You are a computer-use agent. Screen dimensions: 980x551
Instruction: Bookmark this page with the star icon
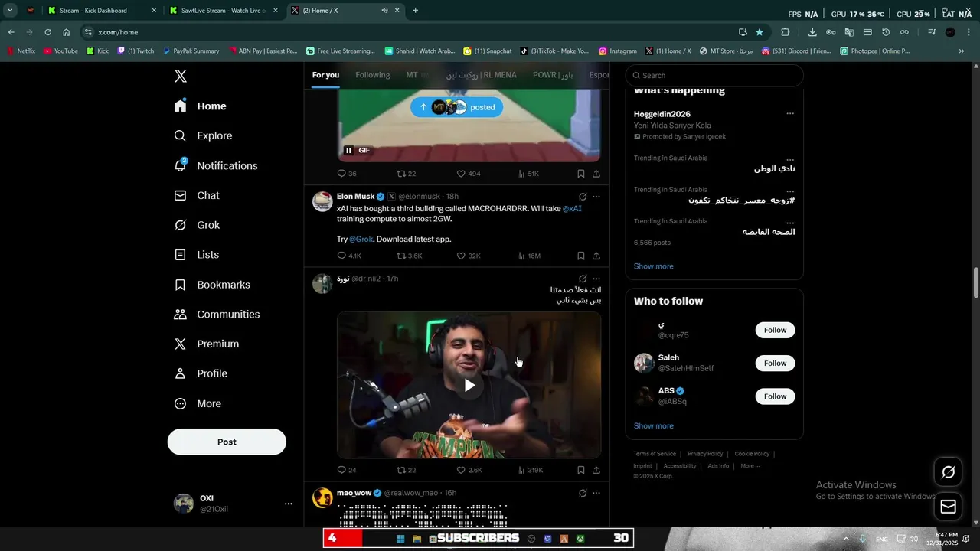[759, 32]
